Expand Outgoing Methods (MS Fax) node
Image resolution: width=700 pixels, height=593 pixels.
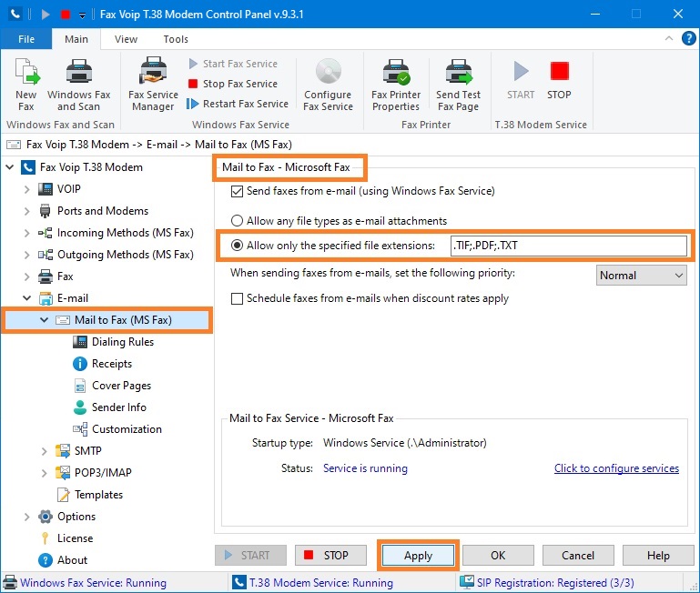[x=26, y=255]
